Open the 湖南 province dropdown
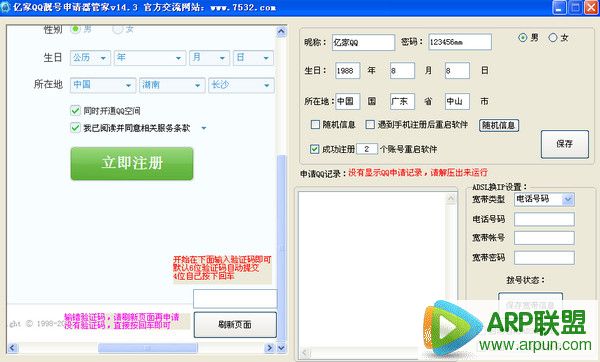 pos(172,85)
